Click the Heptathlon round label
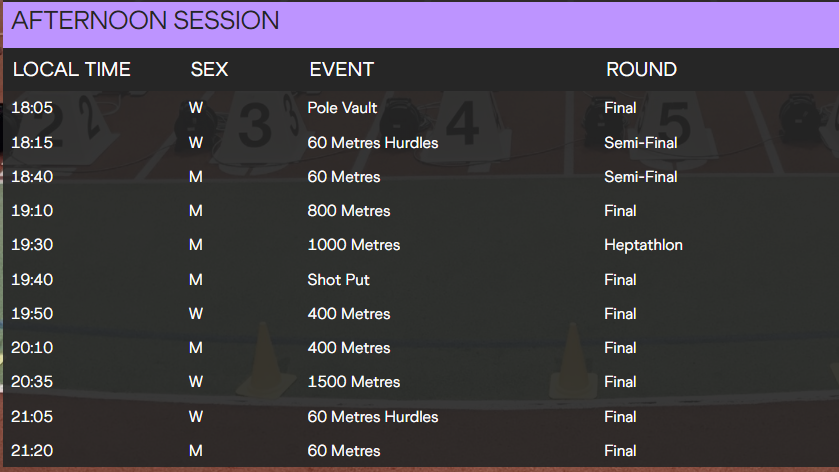The height and width of the screenshot is (472, 839). click(x=643, y=245)
